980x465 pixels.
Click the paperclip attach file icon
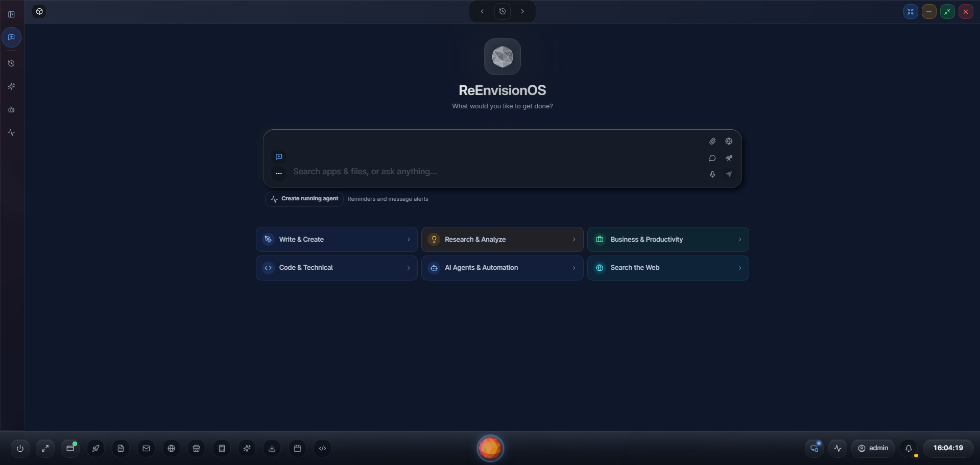[x=712, y=141]
